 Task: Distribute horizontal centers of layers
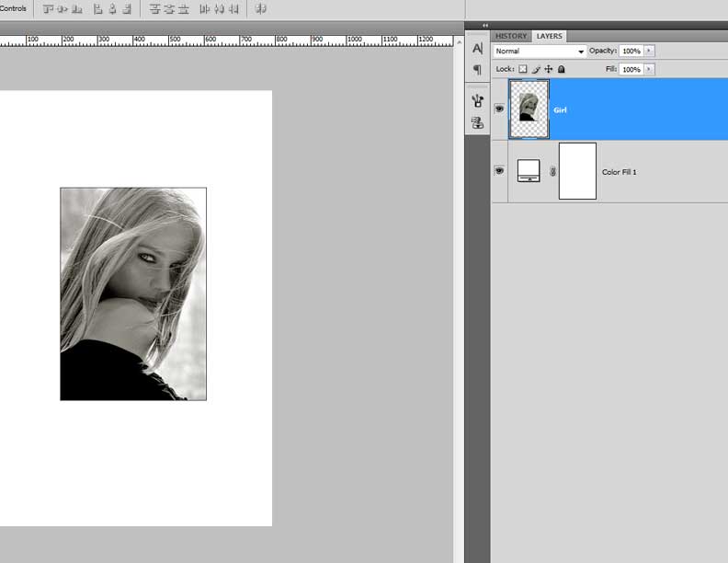click(219, 9)
